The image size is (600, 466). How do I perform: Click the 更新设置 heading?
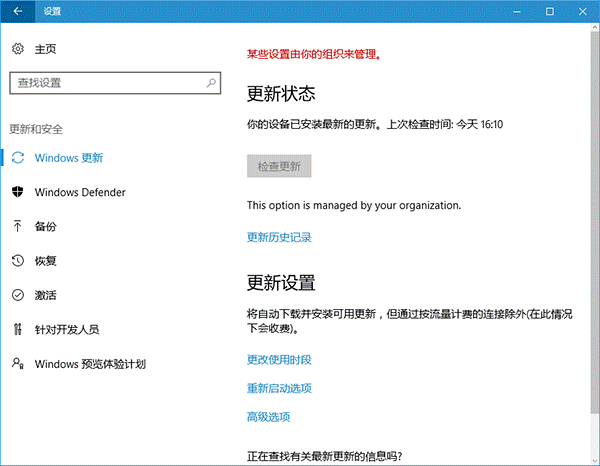(x=281, y=283)
